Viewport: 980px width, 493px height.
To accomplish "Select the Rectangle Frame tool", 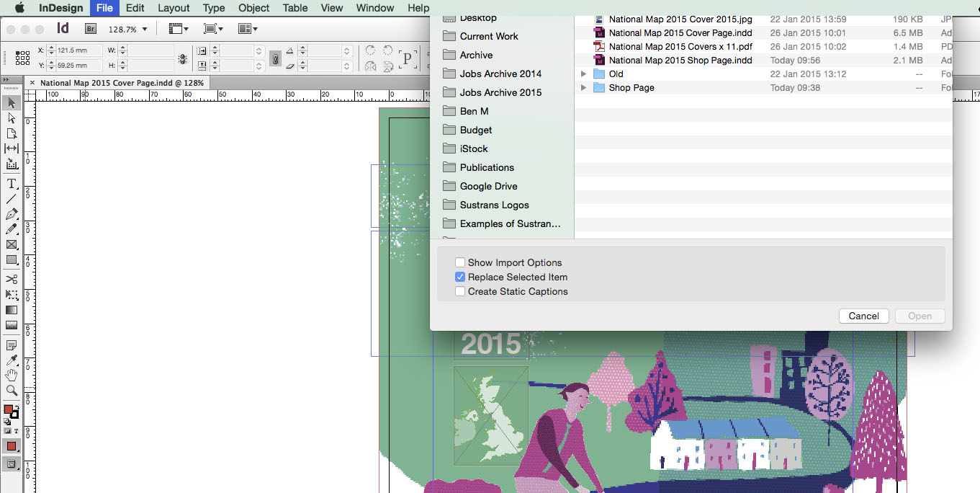I will coord(12,244).
